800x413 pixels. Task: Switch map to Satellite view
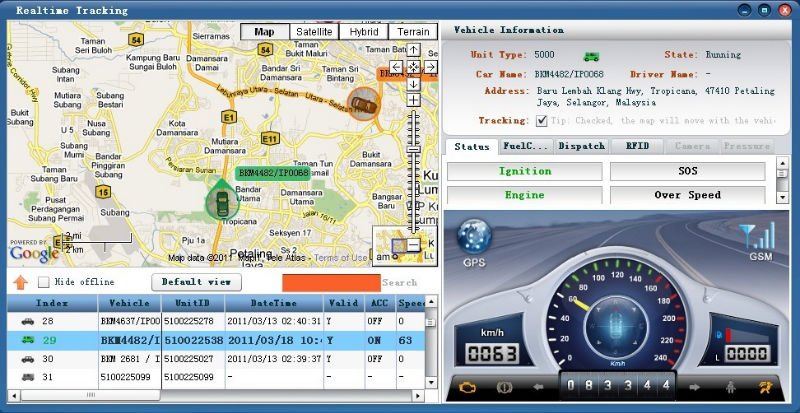tap(314, 32)
